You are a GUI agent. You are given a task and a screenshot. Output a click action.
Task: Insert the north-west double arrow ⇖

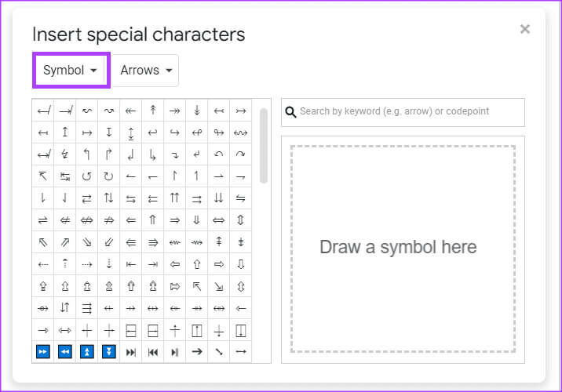43,242
